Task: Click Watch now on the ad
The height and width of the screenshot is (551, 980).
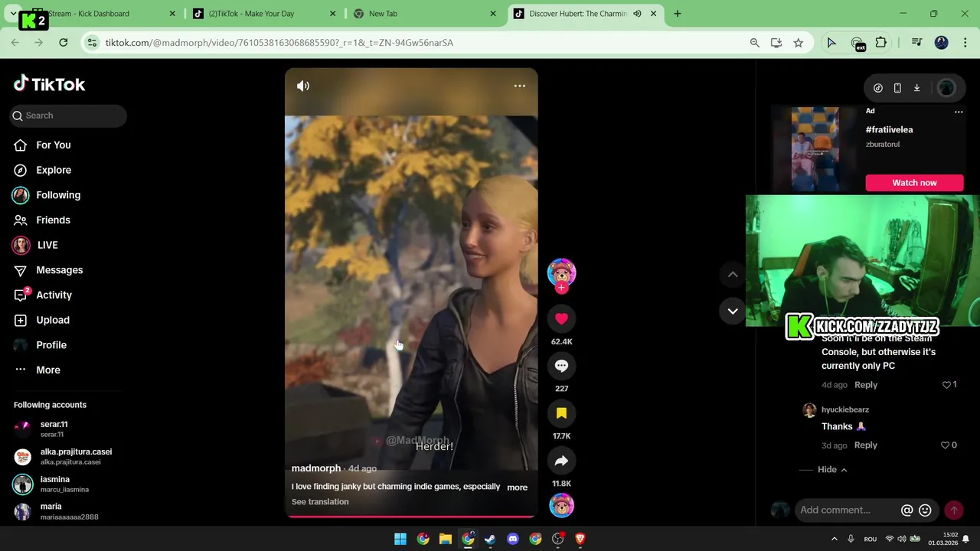Action: (x=914, y=183)
